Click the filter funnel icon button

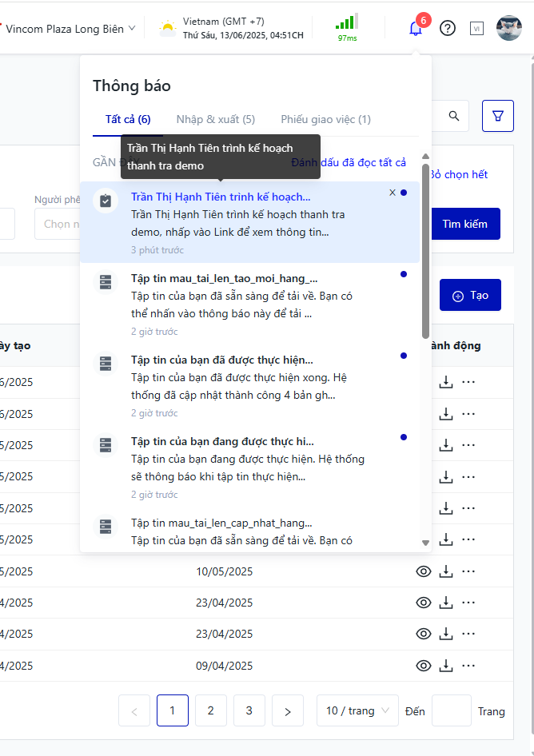pyautogui.click(x=497, y=116)
